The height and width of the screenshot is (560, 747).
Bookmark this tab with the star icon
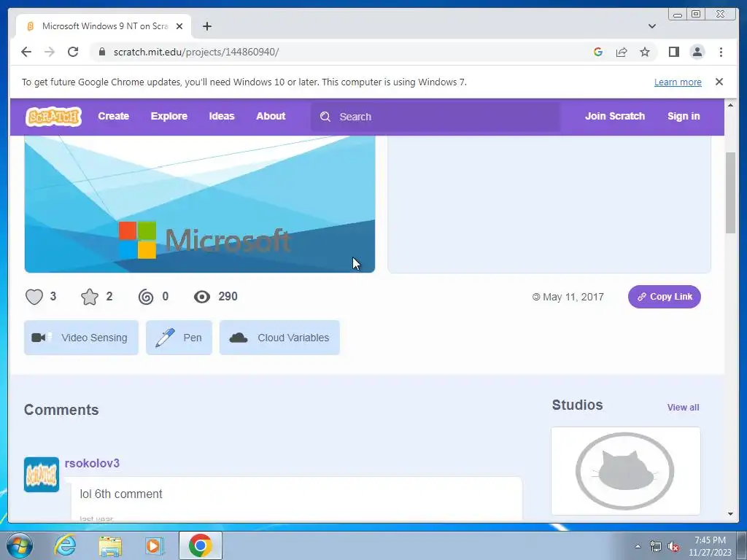[645, 52]
